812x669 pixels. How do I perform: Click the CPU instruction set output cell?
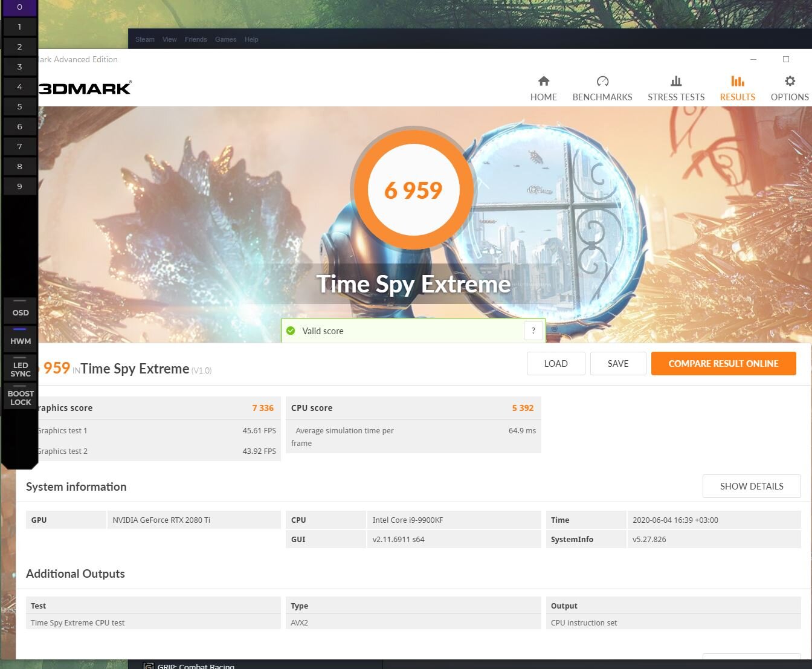pyautogui.click(x=673, y=622)
